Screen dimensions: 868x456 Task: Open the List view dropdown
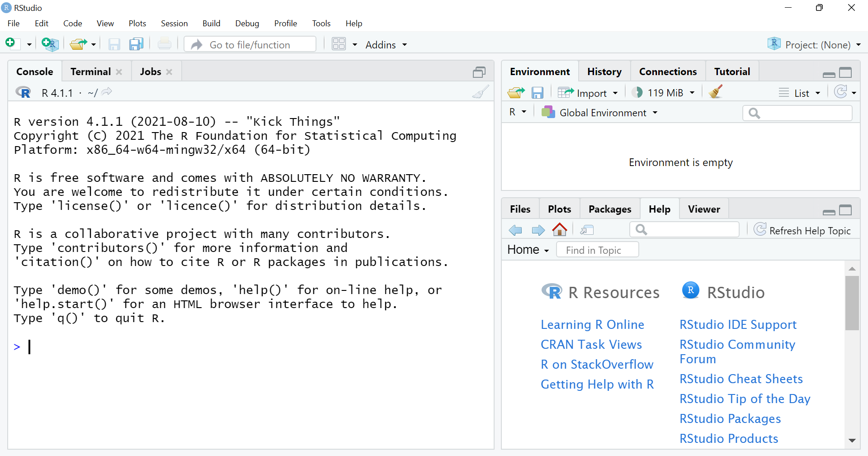click(x=799, y=93)
